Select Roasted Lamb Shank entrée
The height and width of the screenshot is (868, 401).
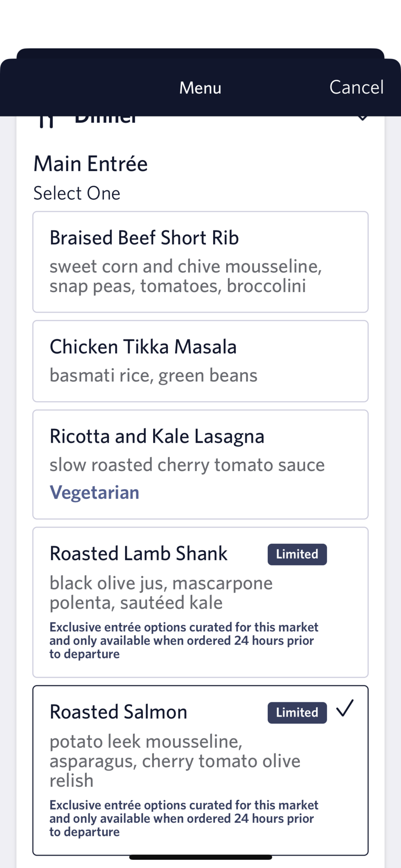pyautogui.click(x=200, y=602)
